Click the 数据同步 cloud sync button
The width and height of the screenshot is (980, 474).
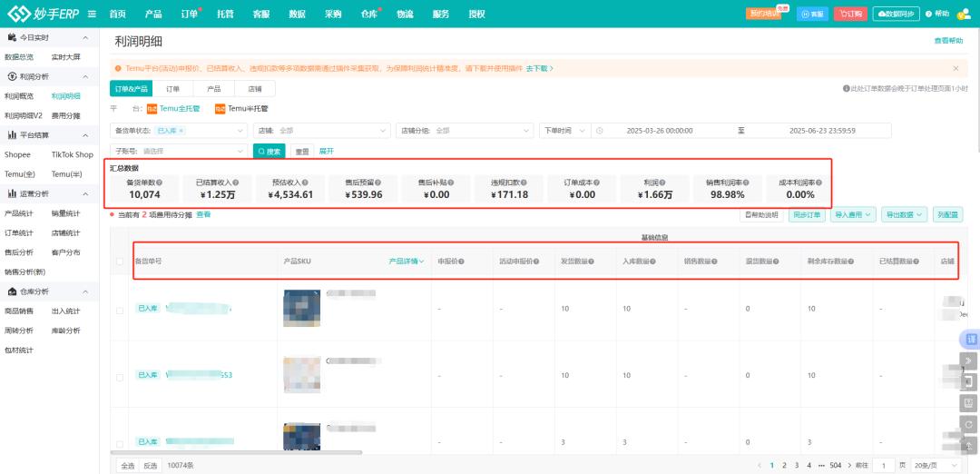coord(897,14)
